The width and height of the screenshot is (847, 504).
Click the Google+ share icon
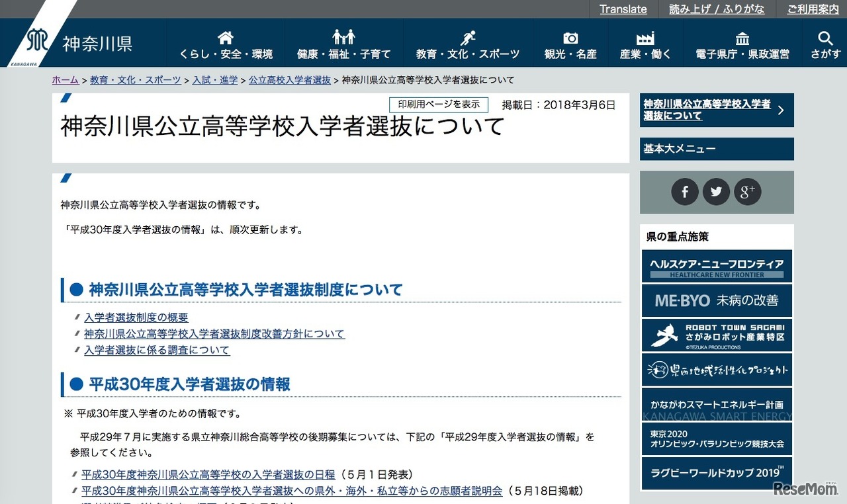pyautogui.click(x=748, y=192)
